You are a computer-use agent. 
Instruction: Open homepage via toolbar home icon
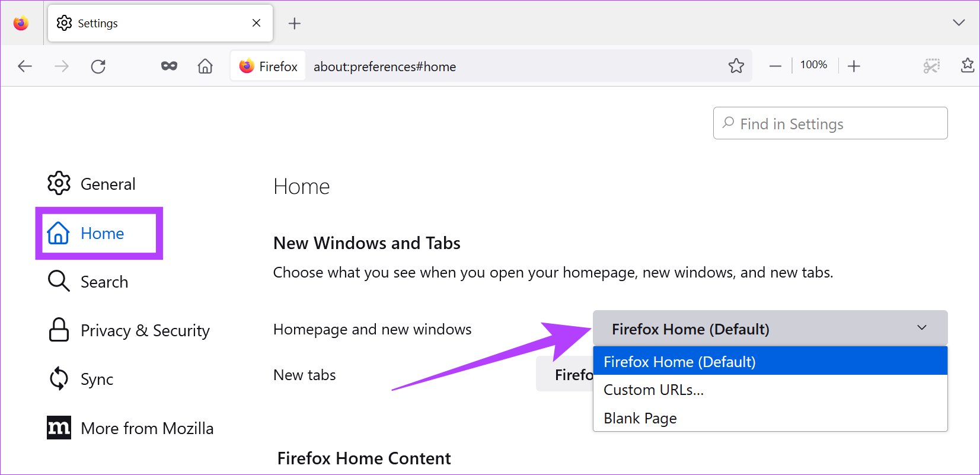click(205, 66)
